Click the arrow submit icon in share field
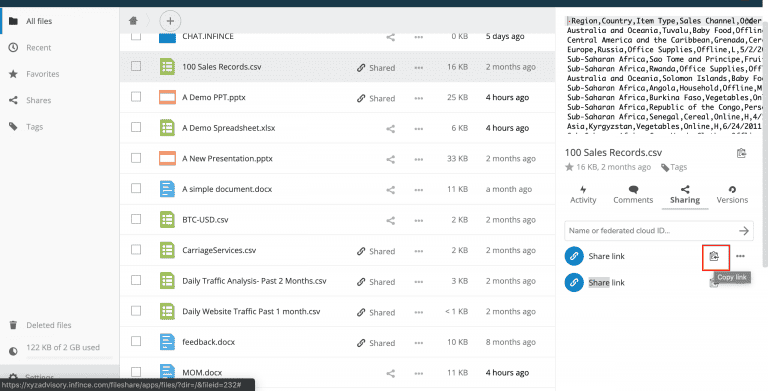The width and height of the screenshot is (768, 391). 744,231
